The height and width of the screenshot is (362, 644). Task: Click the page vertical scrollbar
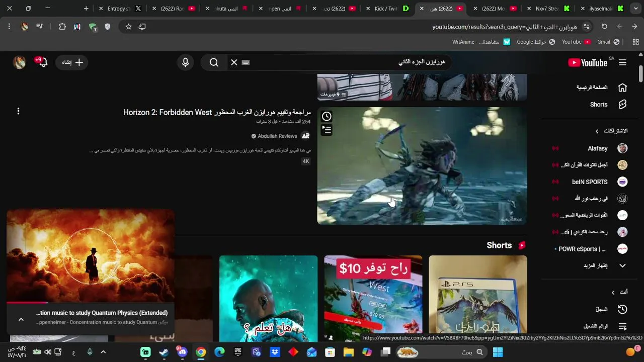(640, 73)
